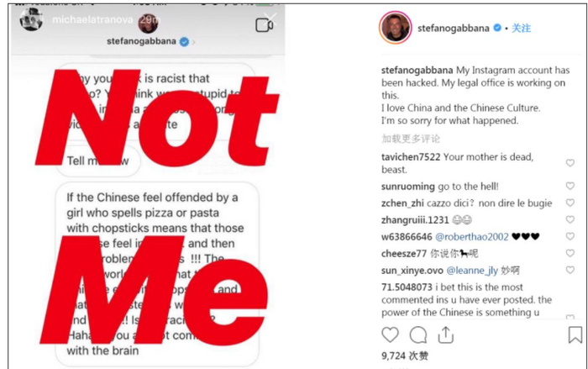Screen dimensions: 588x369
Task: Tap the share post icon
Action: 445,335
